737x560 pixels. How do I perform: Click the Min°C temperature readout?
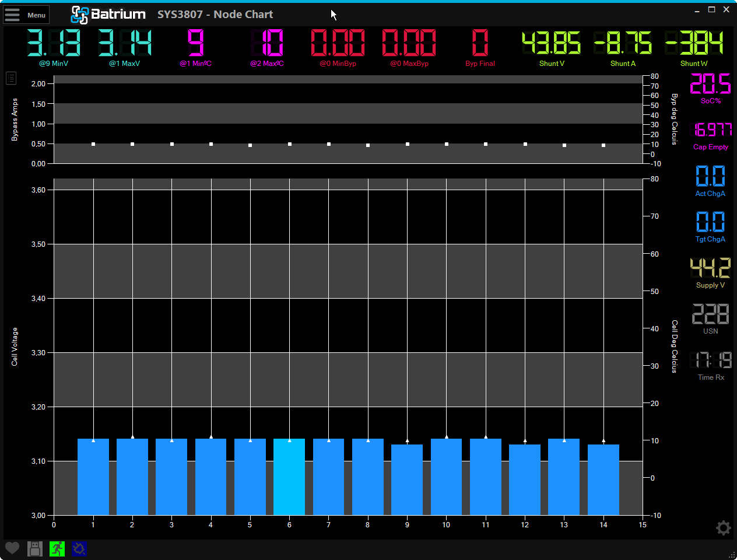(x=196, y=48)
